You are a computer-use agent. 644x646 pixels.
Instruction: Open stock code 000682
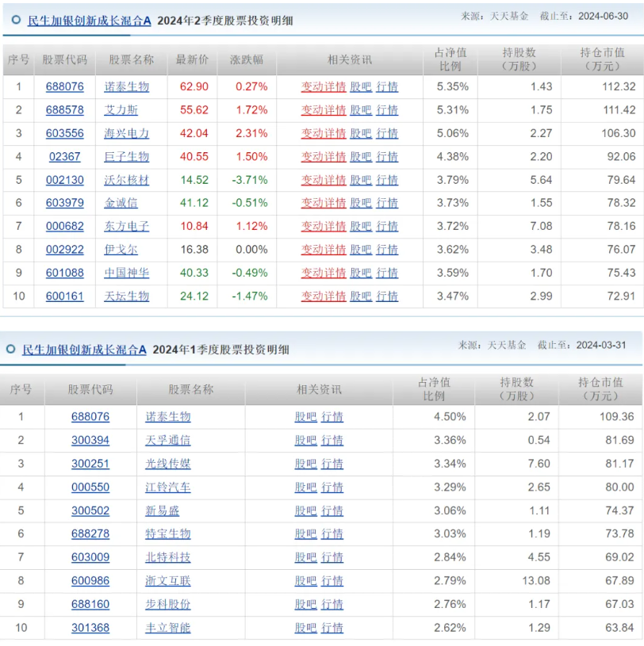65,226
